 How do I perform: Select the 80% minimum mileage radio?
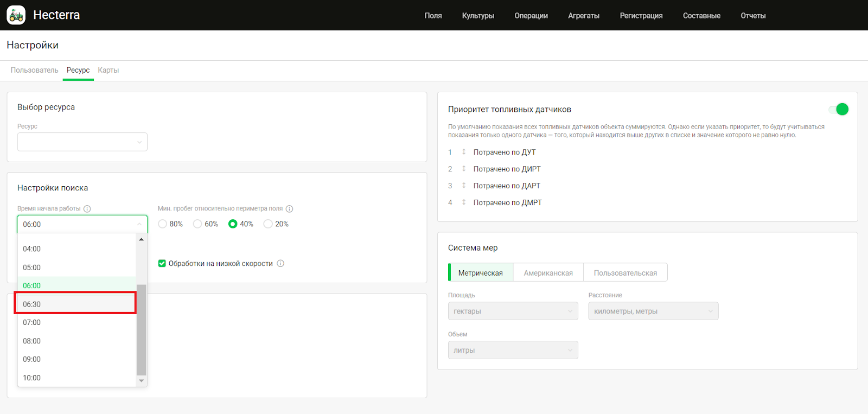coord(162,224)
